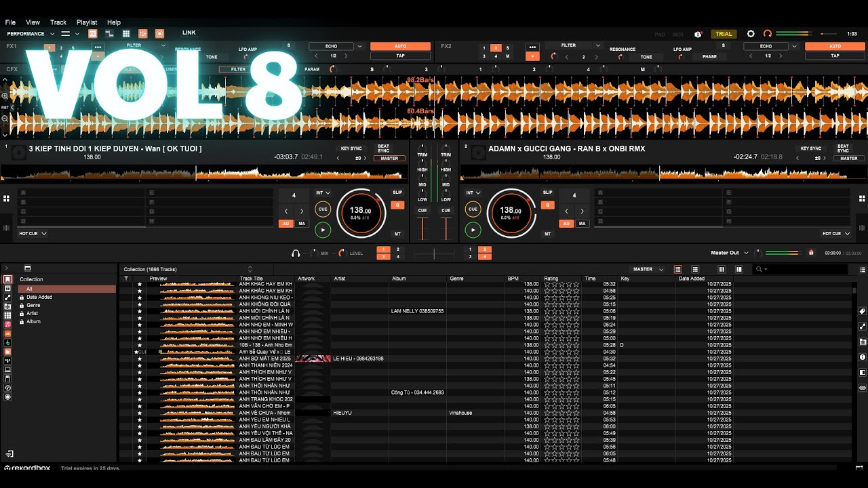
Task: Select Date Added in the tree
Action: (39, 297)
